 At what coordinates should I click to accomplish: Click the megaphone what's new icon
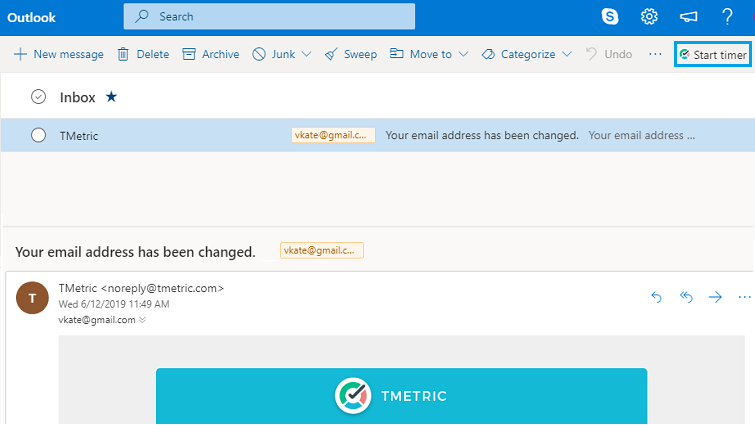point(689,17)
